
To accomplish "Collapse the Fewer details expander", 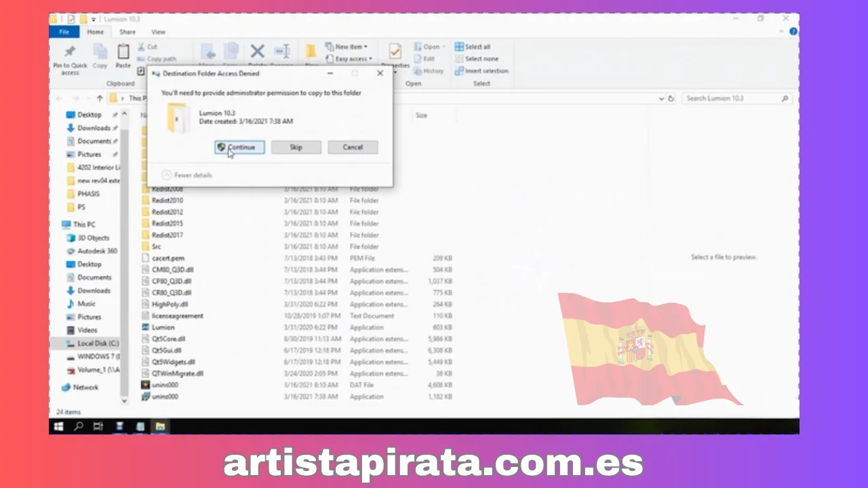I will 187,175.
